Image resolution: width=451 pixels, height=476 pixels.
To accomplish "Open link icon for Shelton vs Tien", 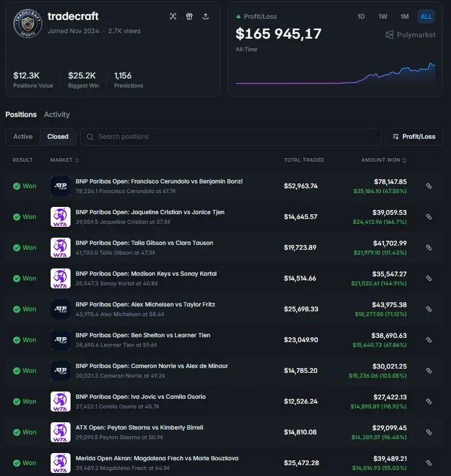I will point(429,340).
